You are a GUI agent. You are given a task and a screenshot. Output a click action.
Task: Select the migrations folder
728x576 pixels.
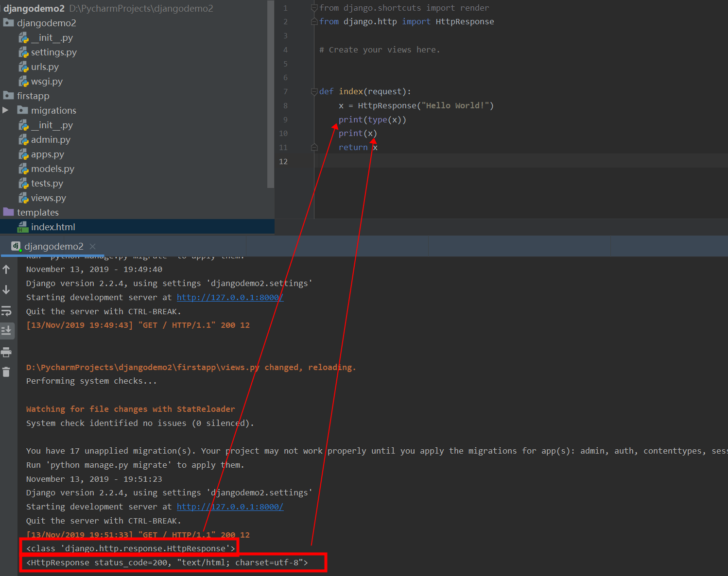click(x=53, y=110)
